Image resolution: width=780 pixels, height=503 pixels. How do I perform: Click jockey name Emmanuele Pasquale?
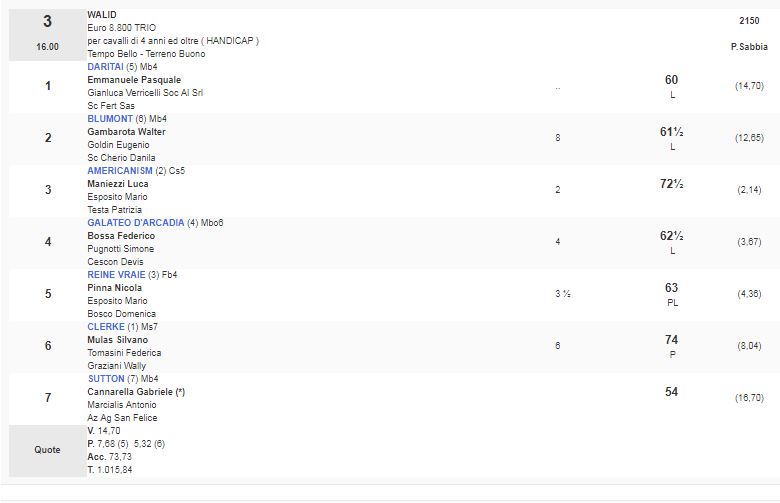click(x=134, y=80)
